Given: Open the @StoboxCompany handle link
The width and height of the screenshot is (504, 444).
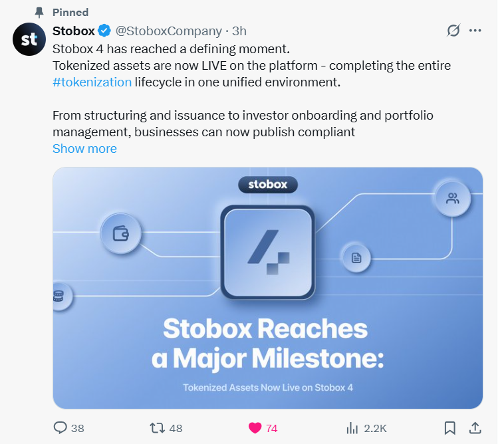Looking at the screenshot, I should [x=169, y=31].
